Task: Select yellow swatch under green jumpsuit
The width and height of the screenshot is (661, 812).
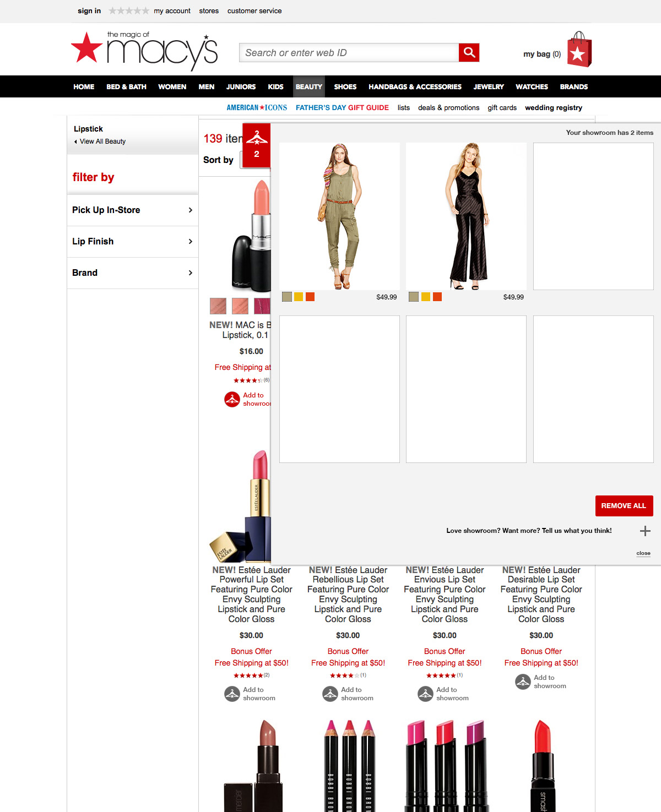Action: (x=299, y=297)
